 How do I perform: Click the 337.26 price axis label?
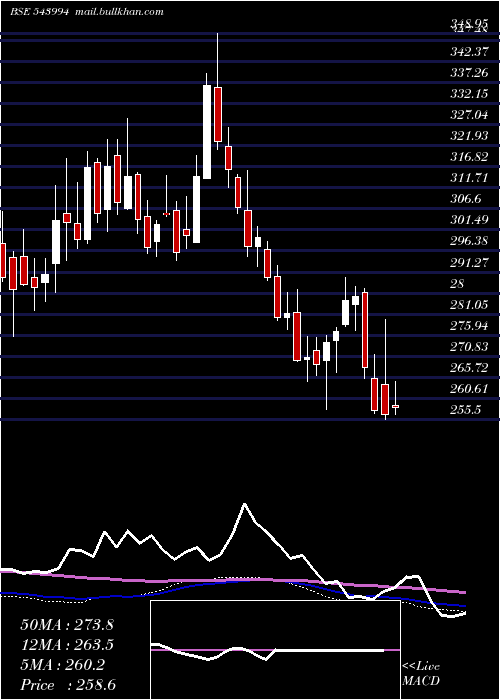point(469,72)
